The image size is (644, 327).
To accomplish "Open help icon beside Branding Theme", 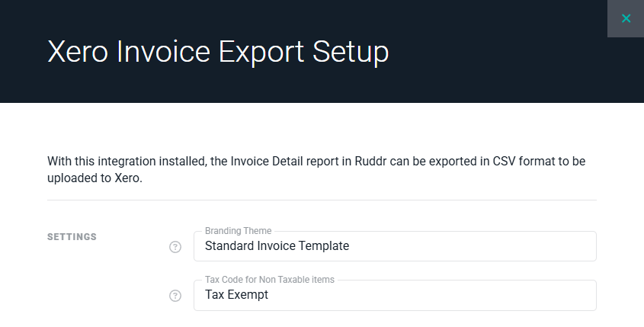I will pyautogui.click(x=175, y=247).
